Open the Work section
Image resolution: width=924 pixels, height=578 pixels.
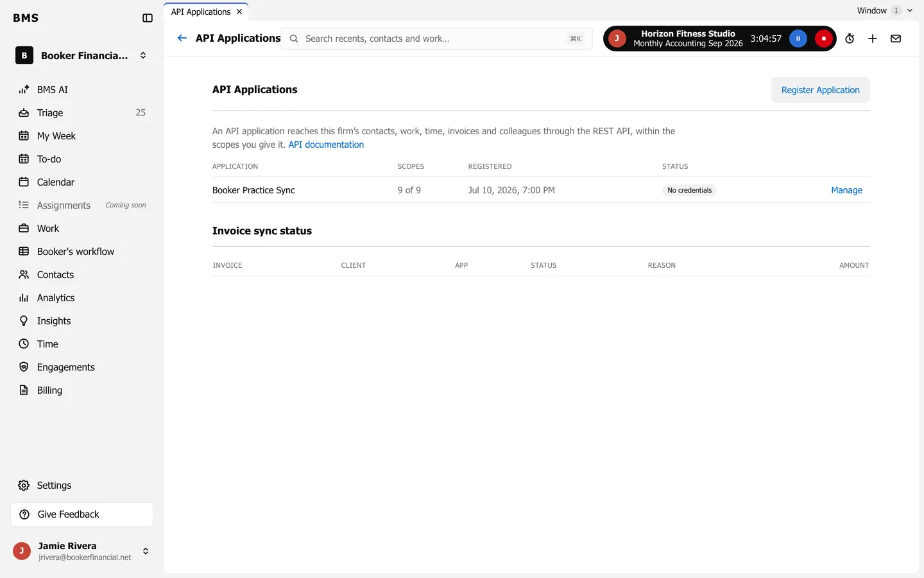point(81,229)
